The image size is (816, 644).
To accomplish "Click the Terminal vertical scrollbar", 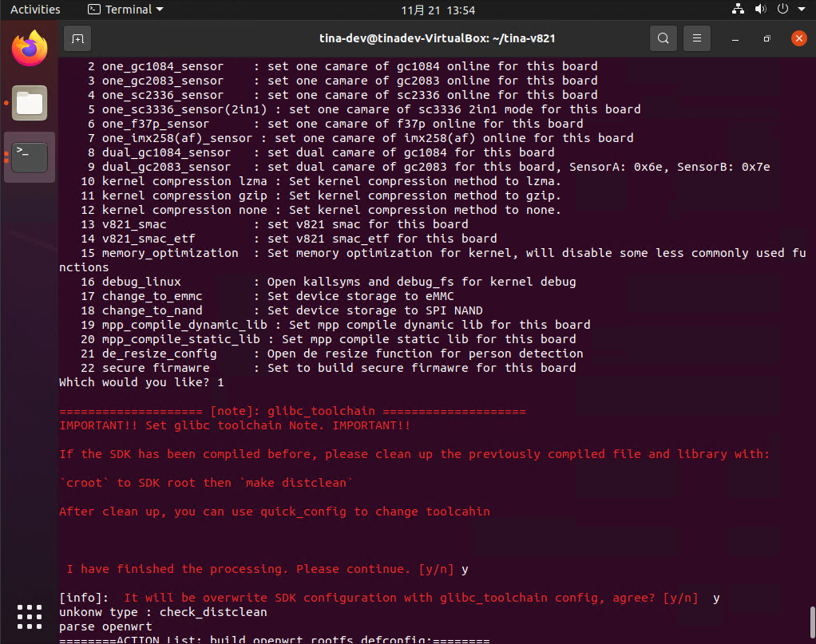I will point(812,620).
